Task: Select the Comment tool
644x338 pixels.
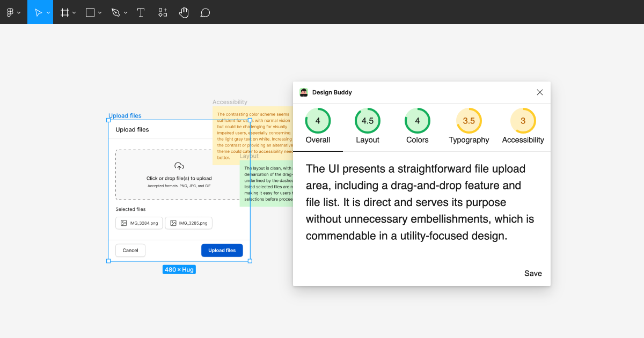Action: pos(205,12)
